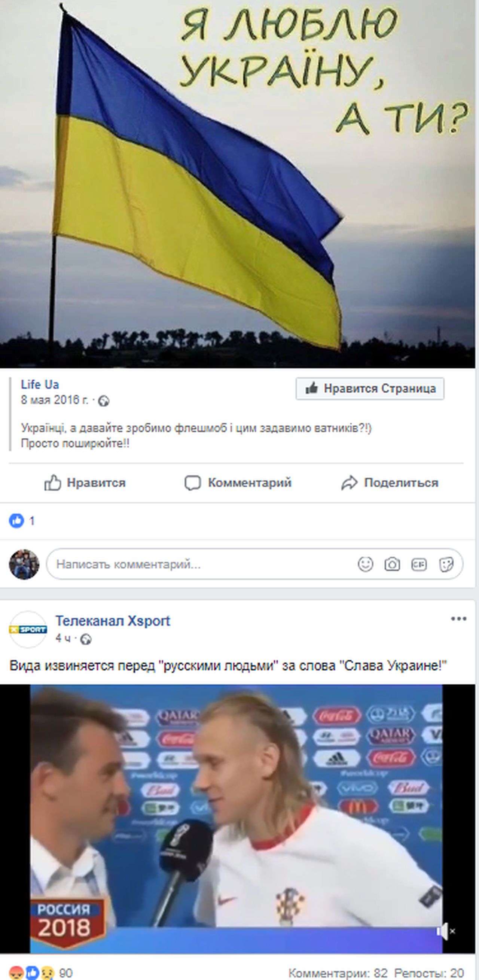Share the post with Поделиться
This screenshot has width=479, height=980.
[390, 483]
